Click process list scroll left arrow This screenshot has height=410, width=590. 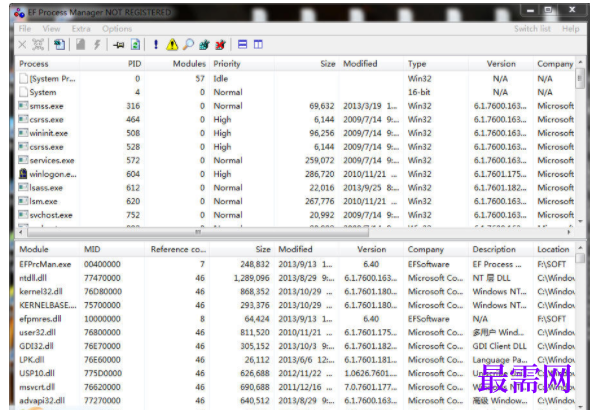pyautogui.click(x=20, y=232)
